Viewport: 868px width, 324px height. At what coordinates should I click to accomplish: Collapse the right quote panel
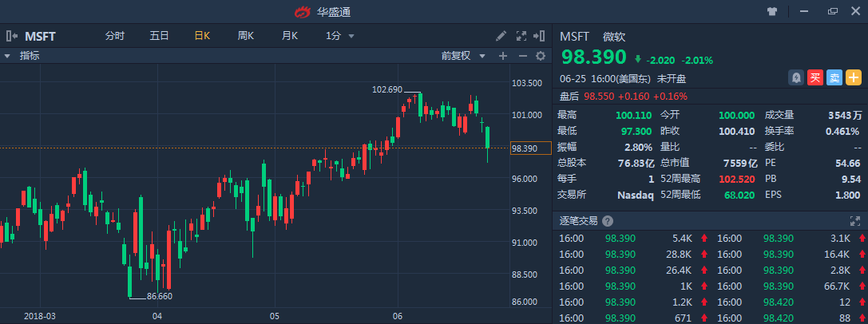(539, 36)
